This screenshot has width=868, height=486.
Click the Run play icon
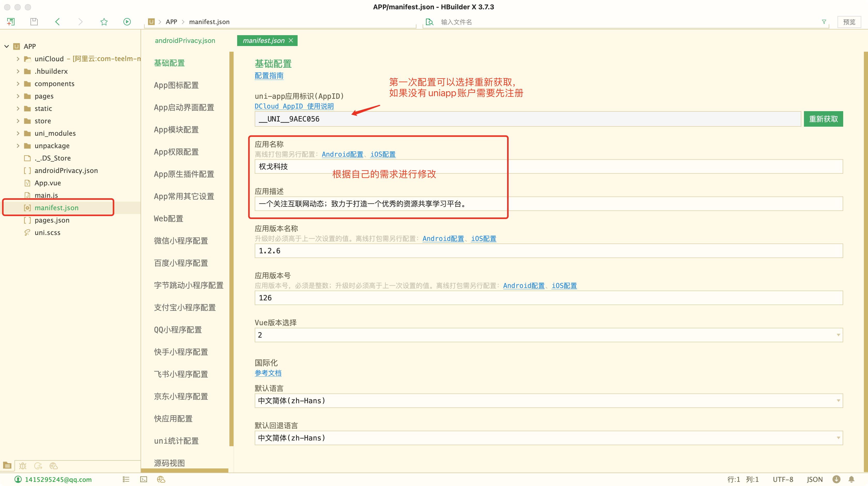point(127,22)
